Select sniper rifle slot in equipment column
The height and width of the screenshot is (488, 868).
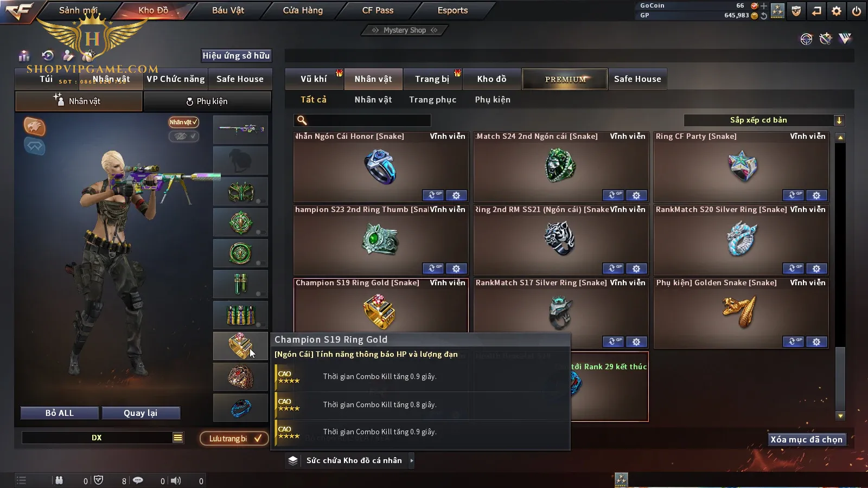[241, 129]
